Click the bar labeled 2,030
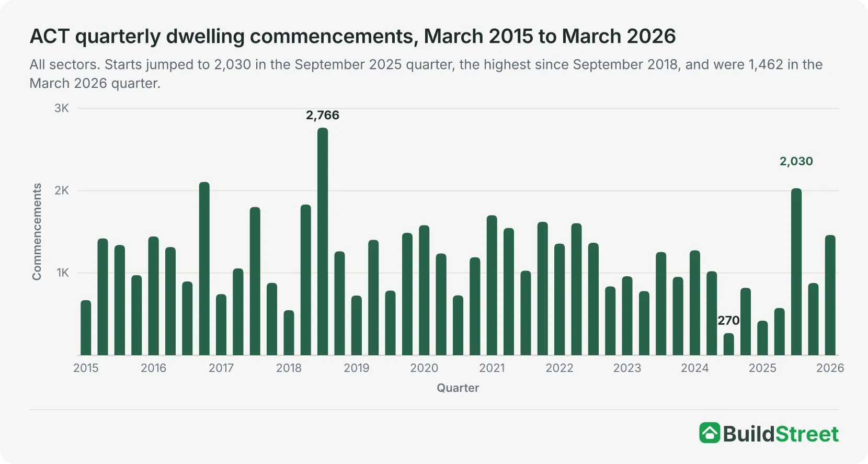The height and width of the screenshot is (464, 868). [x=796, y=272]
